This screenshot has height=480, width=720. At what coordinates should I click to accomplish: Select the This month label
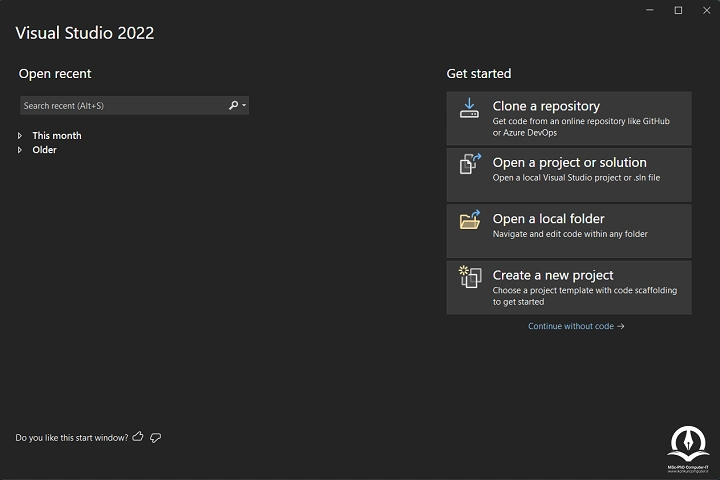[x=57, y=136]
